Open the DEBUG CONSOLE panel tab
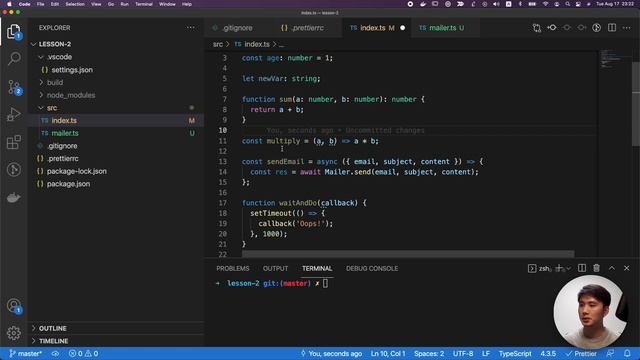 pyautogui.click(x=372, y=268)
